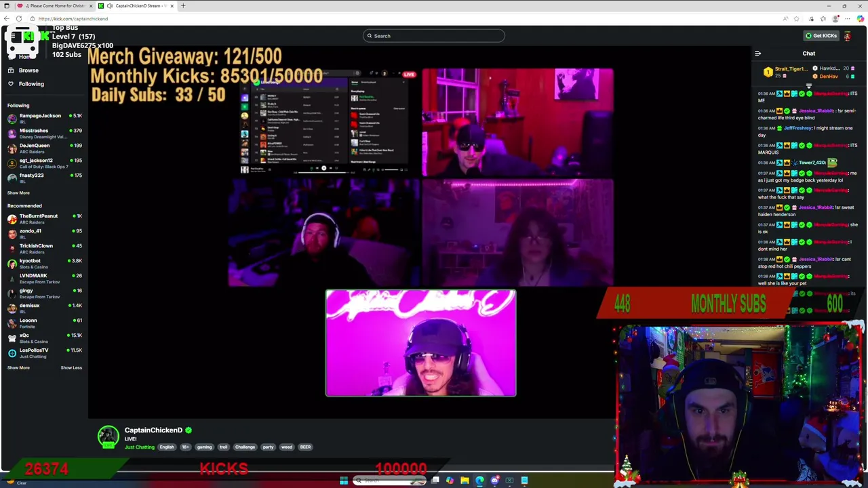Expand Recommended channels with Show More
This screenshot has width=868, height=488.
click(x=18, y=368)
